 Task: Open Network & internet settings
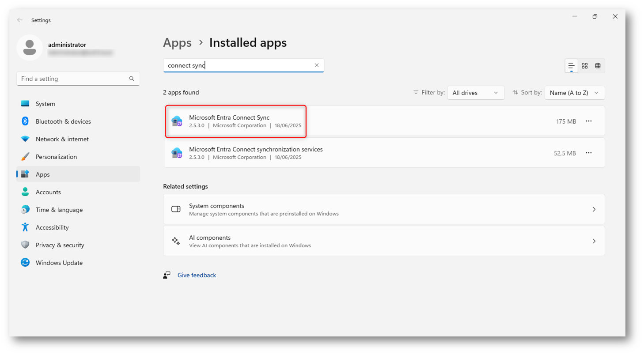(78, 139)
